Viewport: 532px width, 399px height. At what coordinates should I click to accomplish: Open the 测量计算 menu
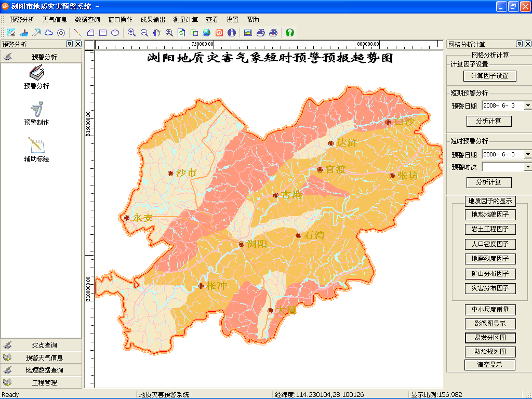[x=185, y=20]
